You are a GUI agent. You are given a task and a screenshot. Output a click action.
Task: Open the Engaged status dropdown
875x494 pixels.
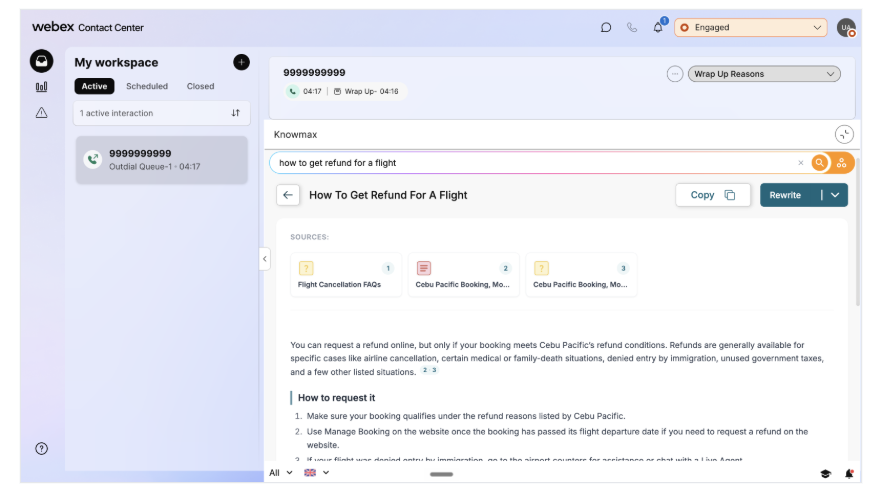751,27
